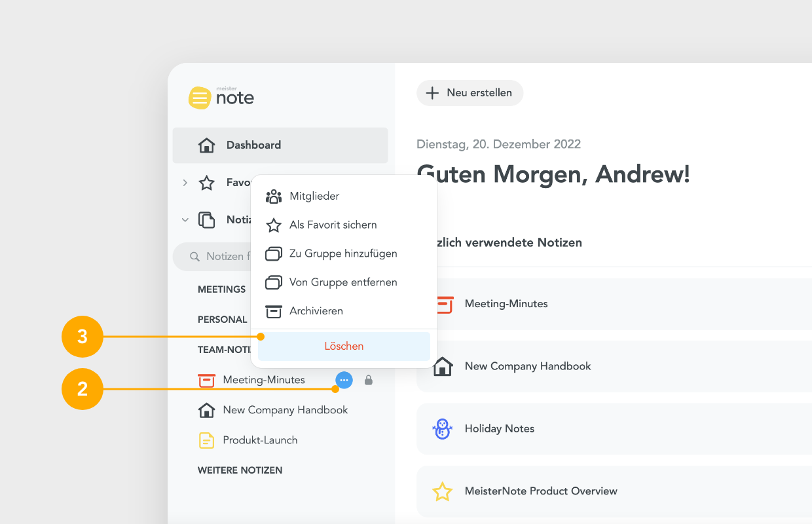Click the house icon on New Company Handbook card
The width and height of the screenshot is (812, 524).
point(443,366)
